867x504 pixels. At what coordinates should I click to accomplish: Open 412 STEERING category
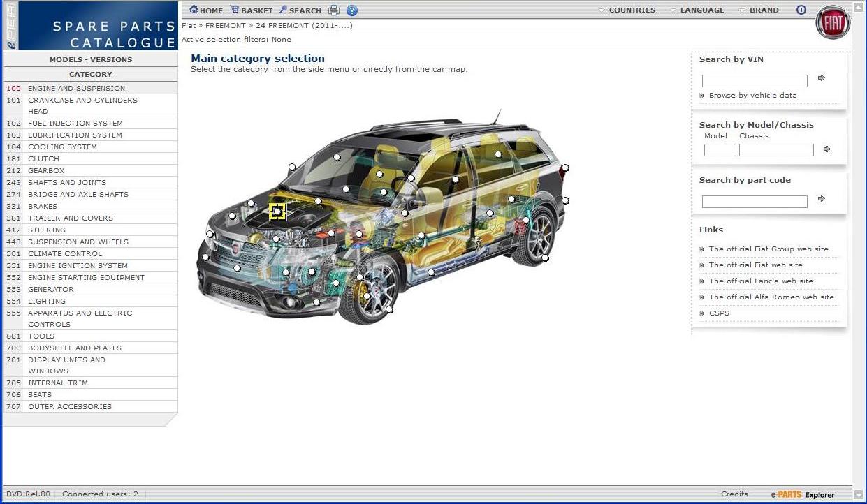[91, 230]
